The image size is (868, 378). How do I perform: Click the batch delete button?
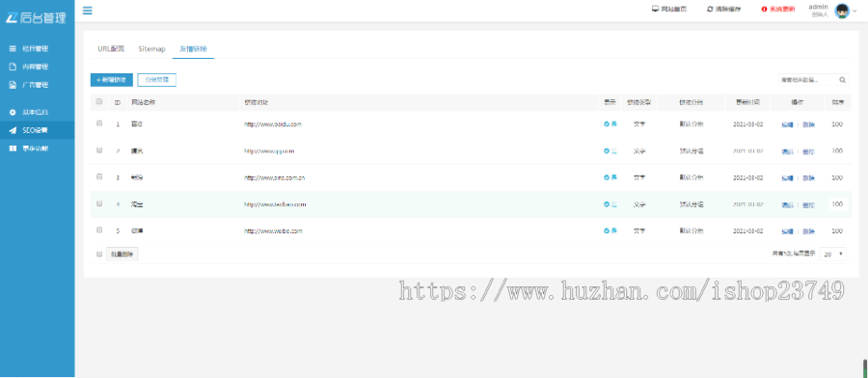[x=122, y=254]
